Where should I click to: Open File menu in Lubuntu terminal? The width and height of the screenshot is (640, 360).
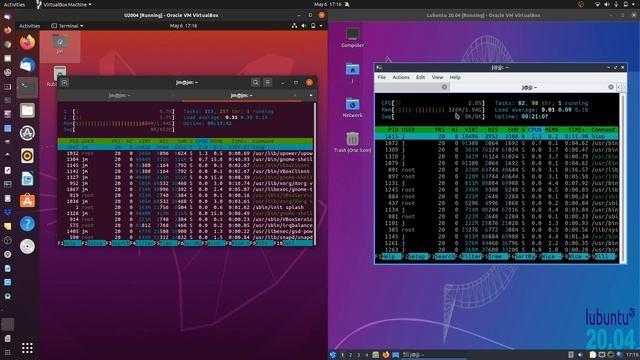click(382, 77)
